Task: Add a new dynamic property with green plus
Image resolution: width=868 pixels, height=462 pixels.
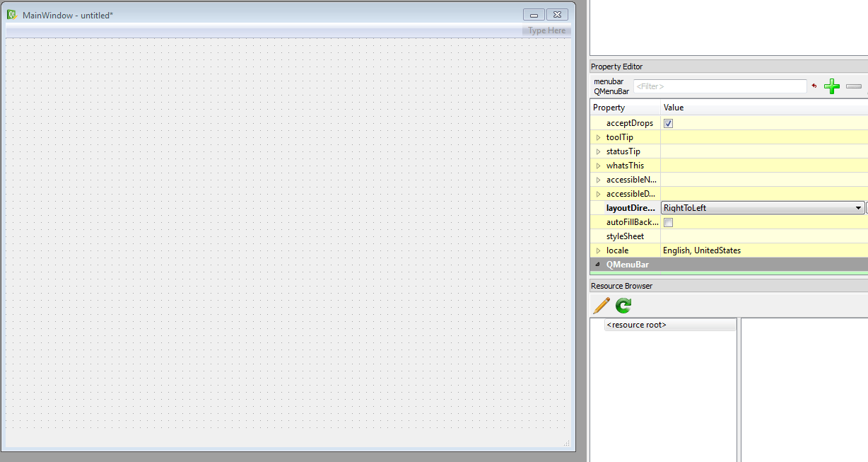Action: [832, 86]
